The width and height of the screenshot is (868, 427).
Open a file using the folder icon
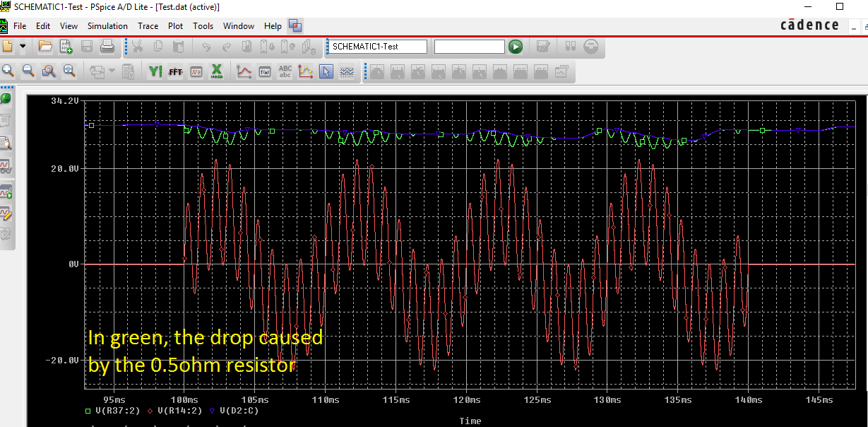(45, 47)
